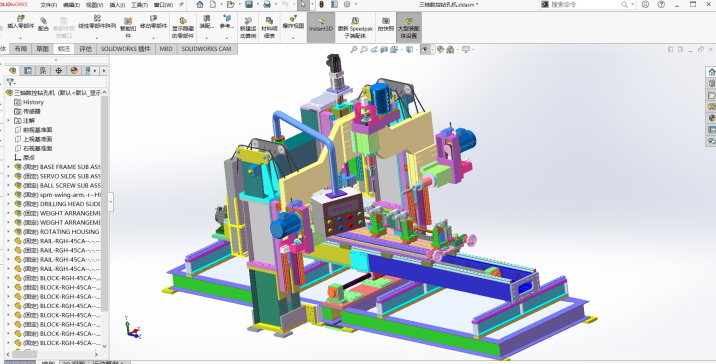
Task: Click the New document icon
Action: point(213,5)
